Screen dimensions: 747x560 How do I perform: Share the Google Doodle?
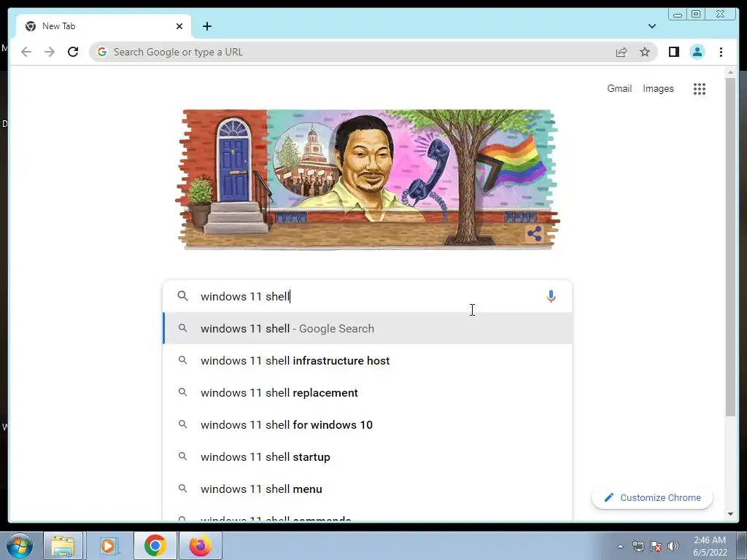[x=535, y=234]
